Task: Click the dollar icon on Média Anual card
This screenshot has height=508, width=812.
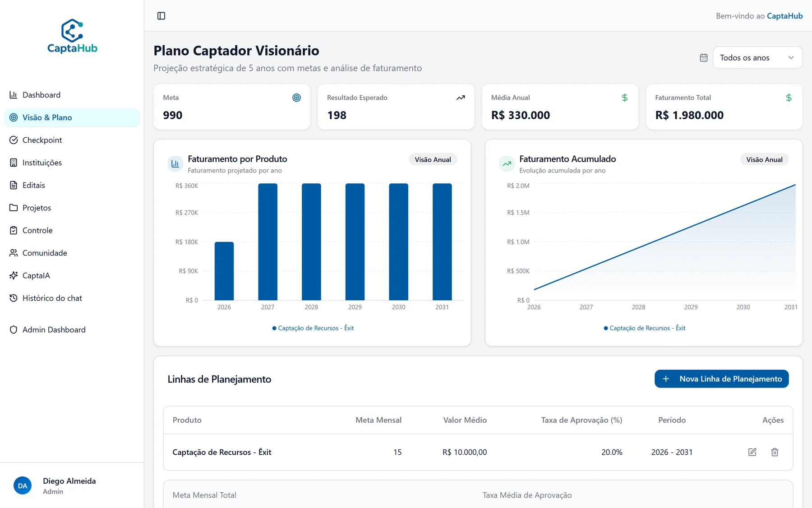Action: click(x=625, y=98)
